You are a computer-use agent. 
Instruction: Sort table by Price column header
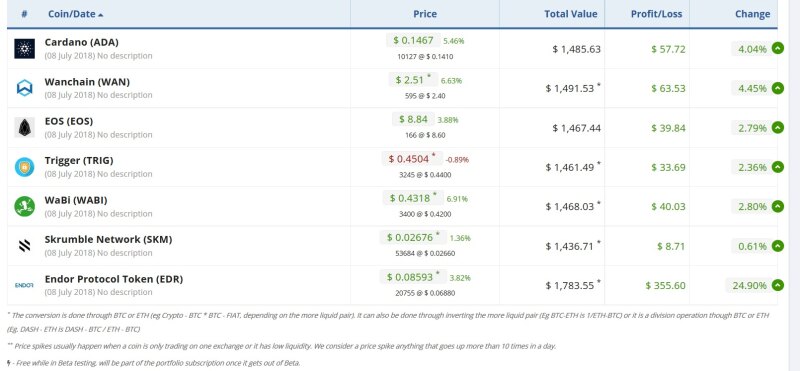click(x=425, y=14)
